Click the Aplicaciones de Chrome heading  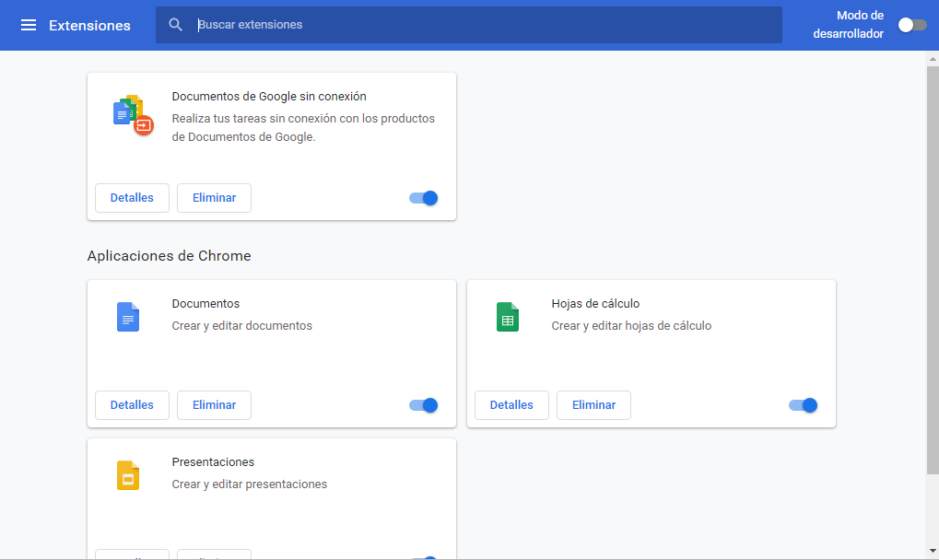pyautogui.click(x=169, y=255)
